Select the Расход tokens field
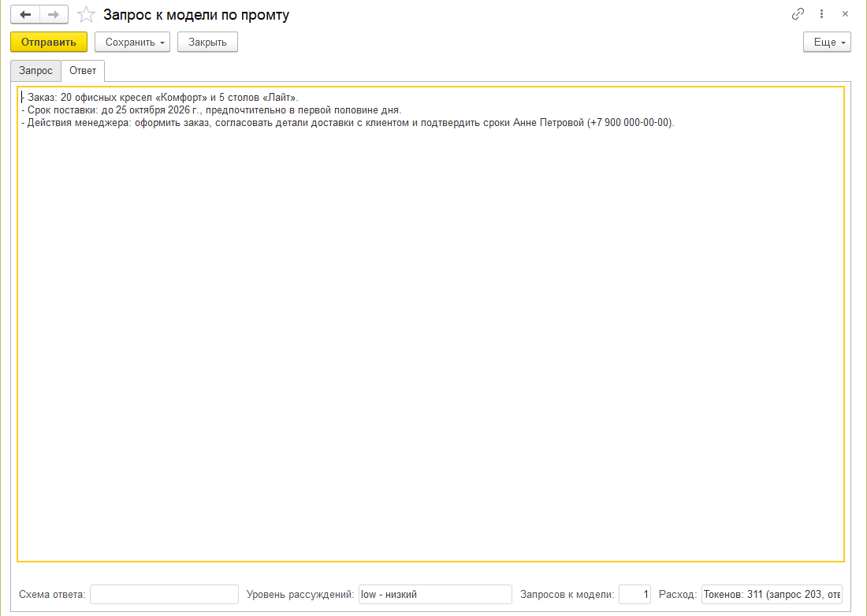Image resolution: width=867 pixels, height=616 pixels. pyautogui.click(x=772, y=595)
